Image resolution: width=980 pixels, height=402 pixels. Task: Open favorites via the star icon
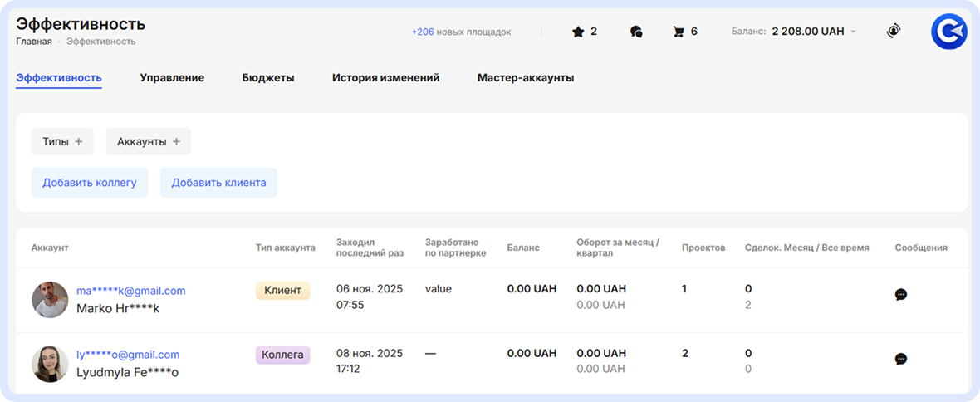point(578,32)
